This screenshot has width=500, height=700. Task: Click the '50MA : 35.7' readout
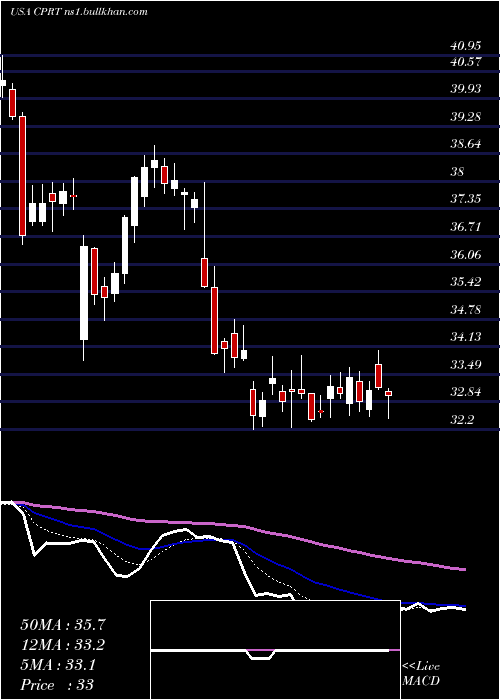click(x=63, y=625)
